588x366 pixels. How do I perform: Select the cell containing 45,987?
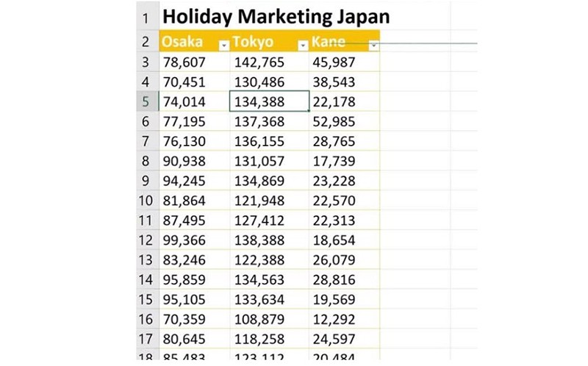click(344, 62)
